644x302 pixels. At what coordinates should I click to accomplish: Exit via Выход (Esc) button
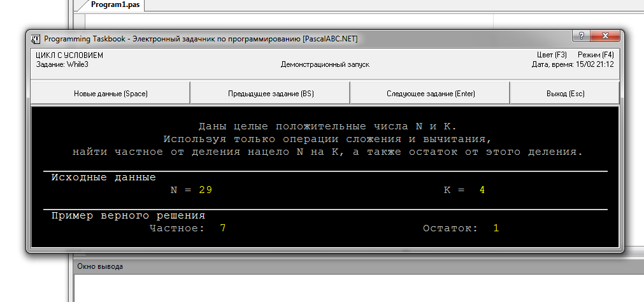565,93
